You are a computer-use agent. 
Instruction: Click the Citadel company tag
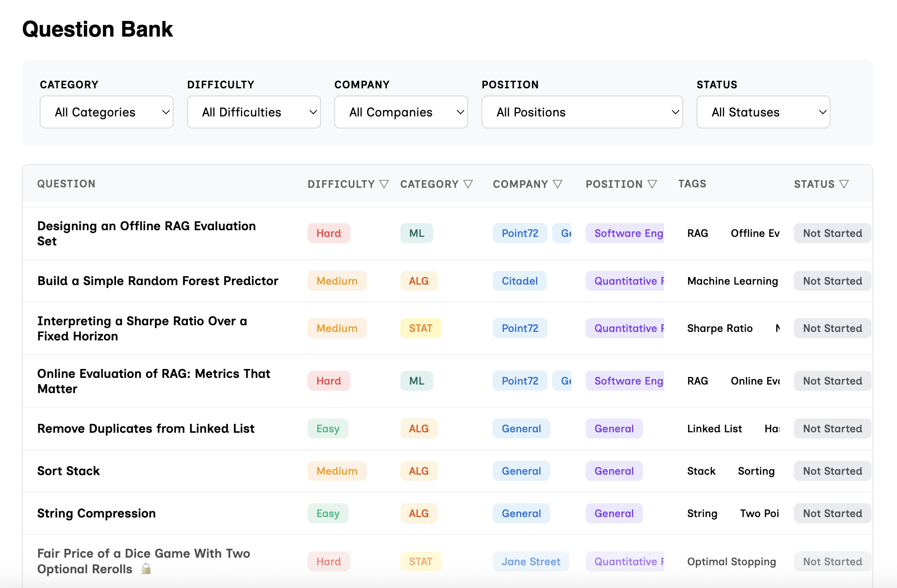click(519, 281)
